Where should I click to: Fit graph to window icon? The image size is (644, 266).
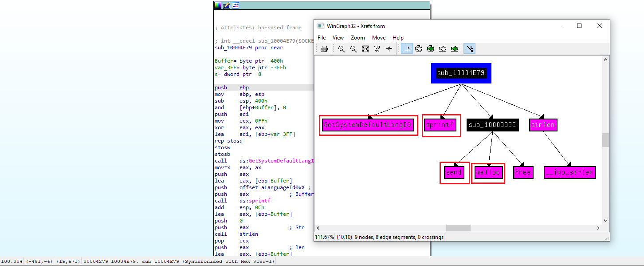(x=365, y=49)
